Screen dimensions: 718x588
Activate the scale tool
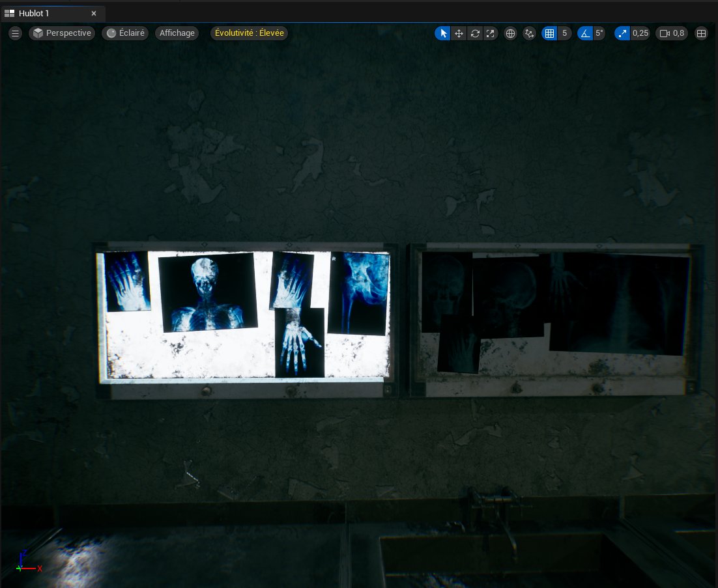(491, 33)
